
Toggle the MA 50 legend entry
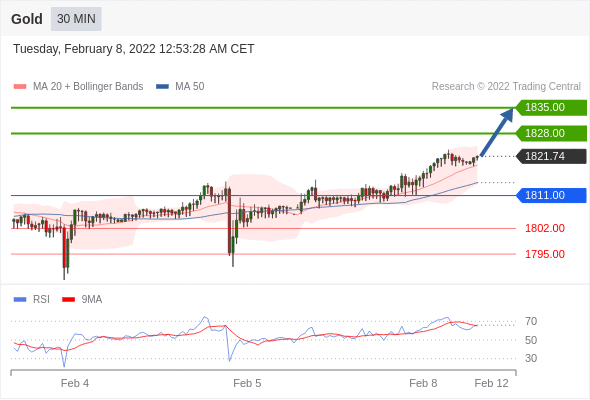(x=180, y=87)
